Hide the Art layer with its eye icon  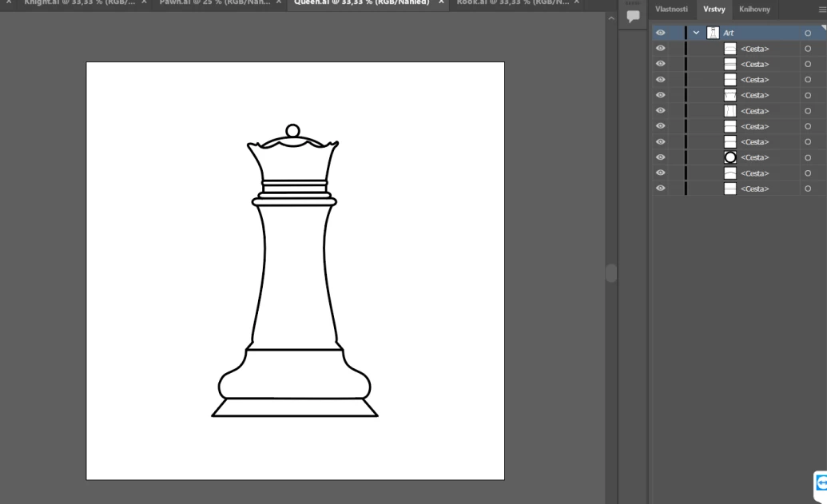[x=660, y=33]
